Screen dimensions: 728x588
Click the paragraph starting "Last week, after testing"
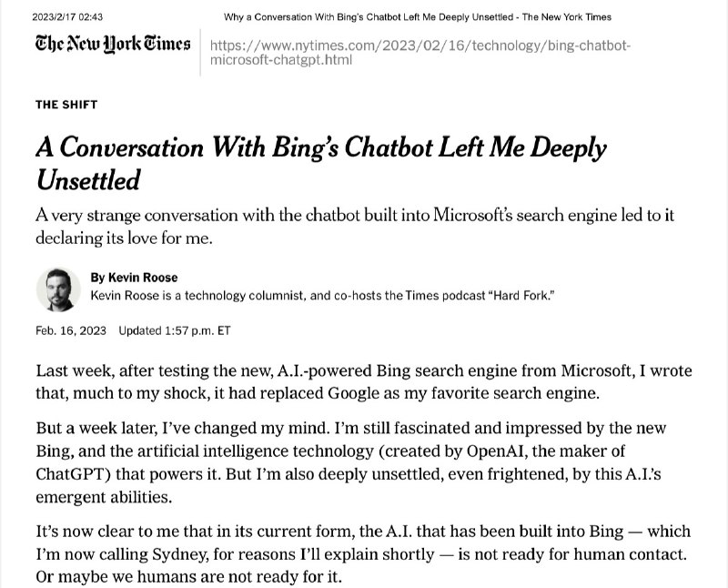coord(364,381)
